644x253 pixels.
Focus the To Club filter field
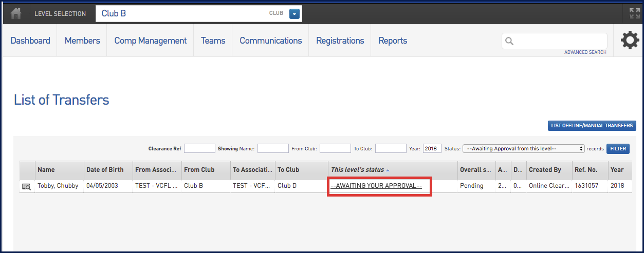pyautogui.click(x=391, y=148)
